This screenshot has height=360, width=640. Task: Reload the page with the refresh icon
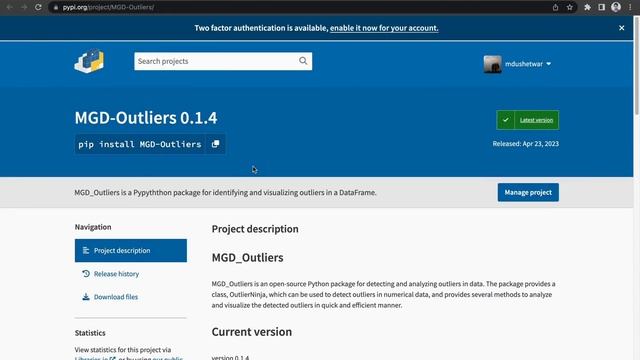[38, 7]
